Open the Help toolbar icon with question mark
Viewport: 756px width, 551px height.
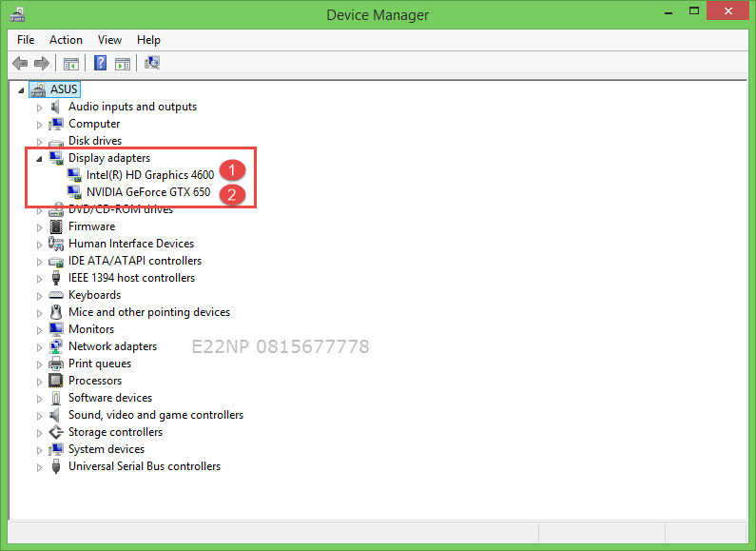pos(100,63)
